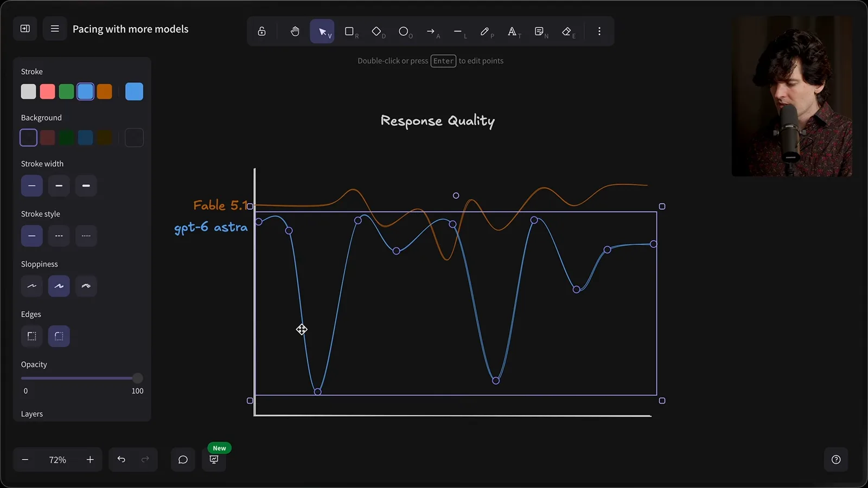Select the Line tool

click(458, 31)
